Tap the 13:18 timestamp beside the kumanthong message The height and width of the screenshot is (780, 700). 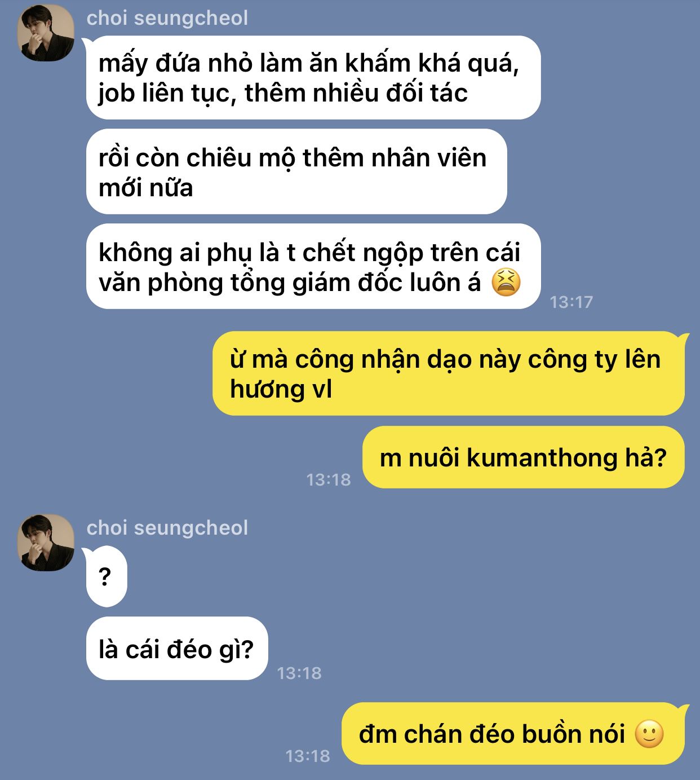click(x=329, y=480)
